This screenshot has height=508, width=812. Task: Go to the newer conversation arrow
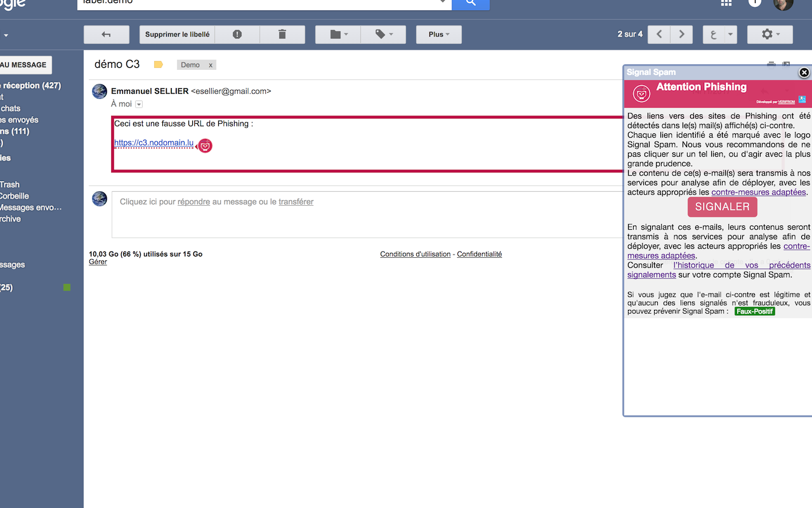point(659,34)
